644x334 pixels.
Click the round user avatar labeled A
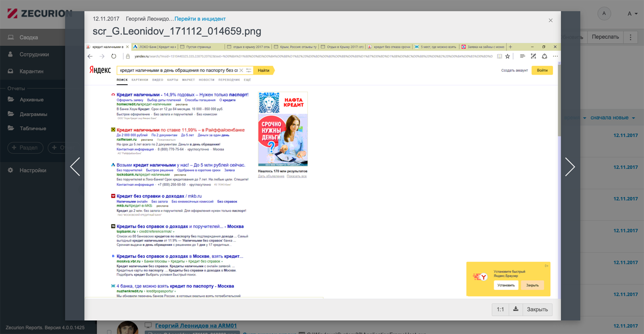pyautogui.click(x=604, y=13)
